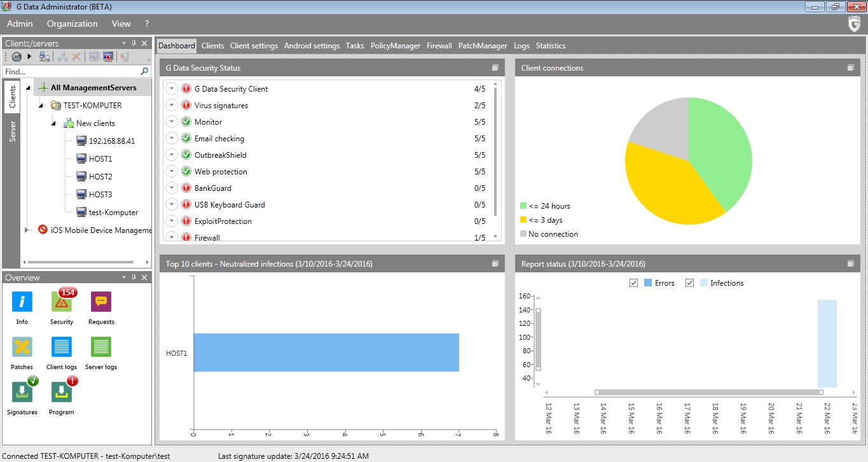Image resolution: width=868 pixels, height=462 pixels.
Task: Pin the Overview panel
Action: [134, 277]
